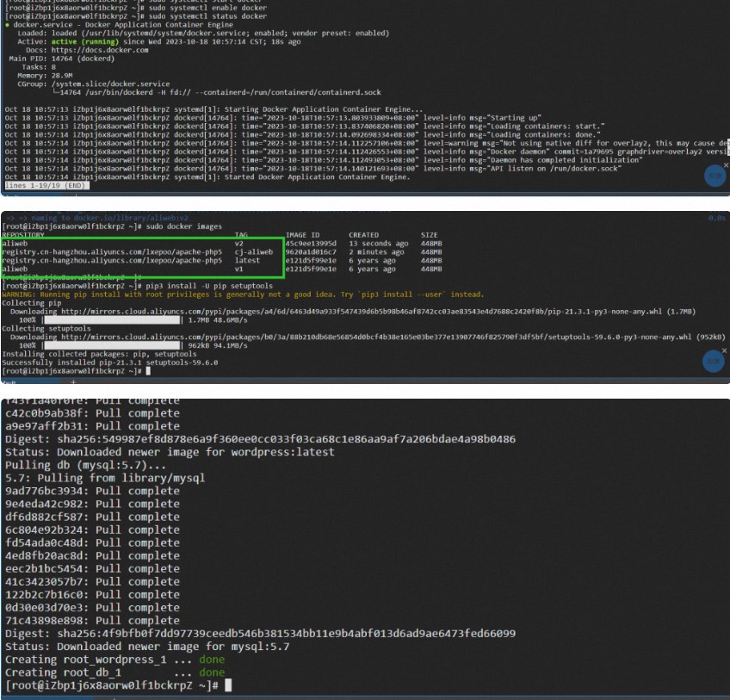
Task: Click the '2 minutes ago' created value
Action: click(x=377, y=252)
